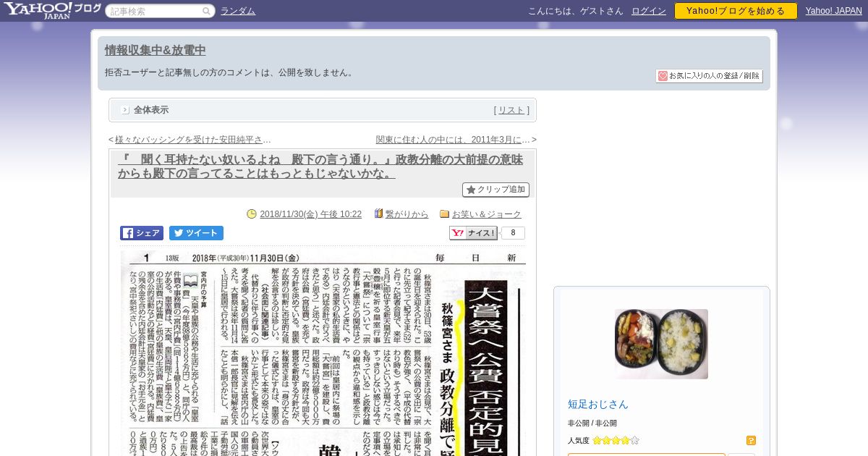Click the 人気度 label
This screenshot has width=868, height=456.
pyautogui.click(x=579, y=440)
